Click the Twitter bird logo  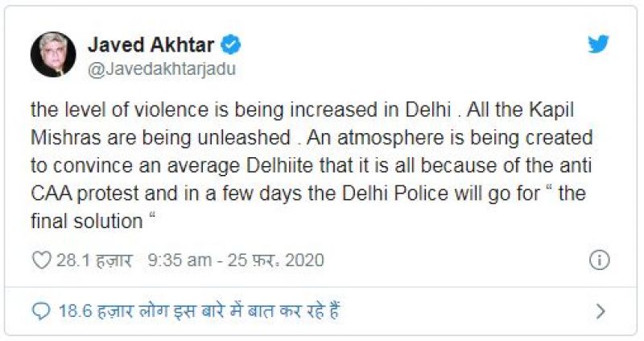(598, 44)
